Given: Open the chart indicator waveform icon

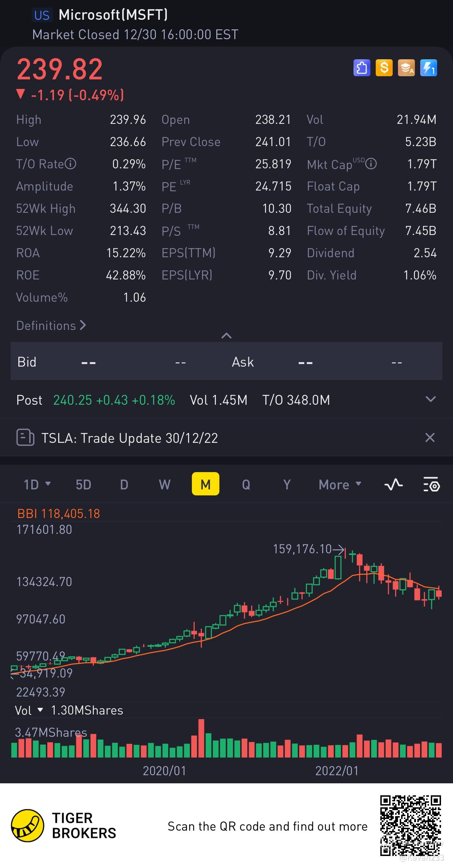Looking at the screenshot, I should [393, 484].
